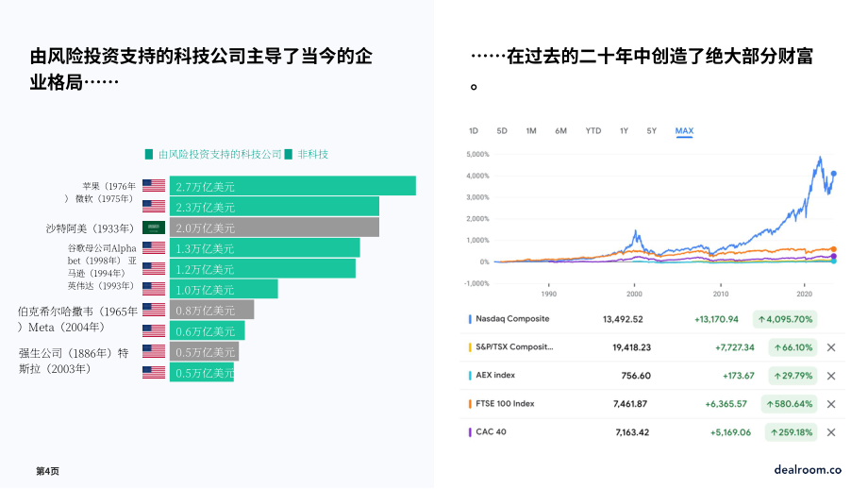Click the AEX index name
Screen dimensions: 868x489
pos(495,376)
